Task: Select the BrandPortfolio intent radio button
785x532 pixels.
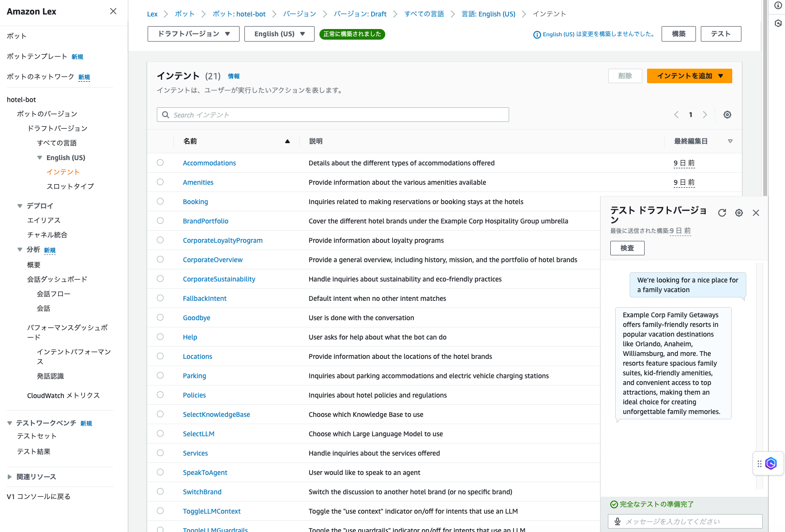Action: [x=160, y=221]
